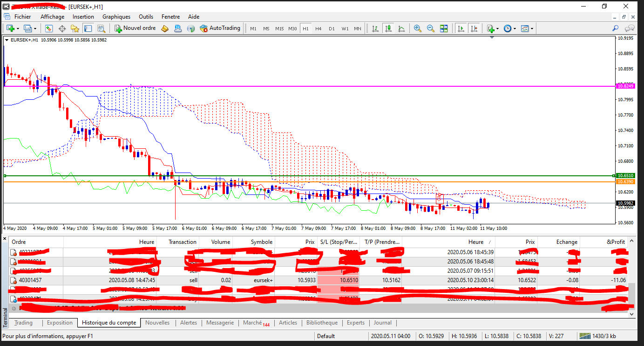Expand the periodicity dropdown arrow

515,29
